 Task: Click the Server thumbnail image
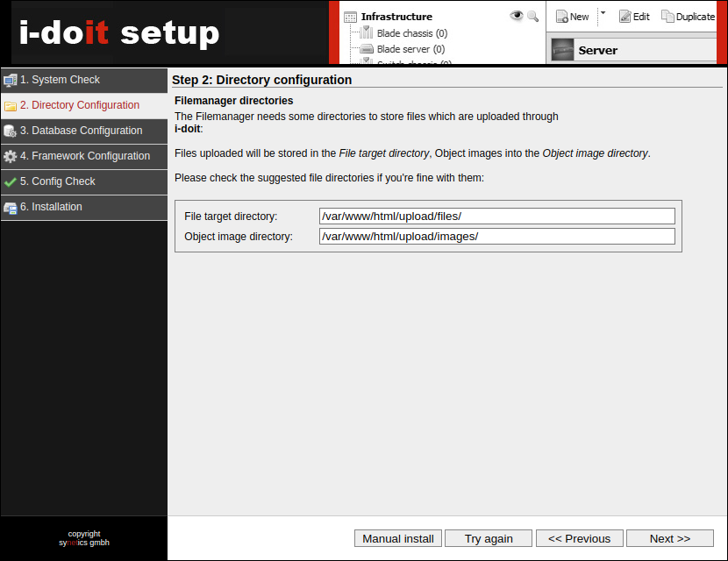[562, 50]
